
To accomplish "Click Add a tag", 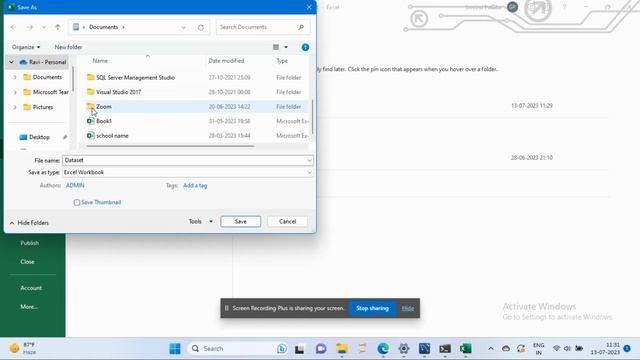I will coord(195,186).
